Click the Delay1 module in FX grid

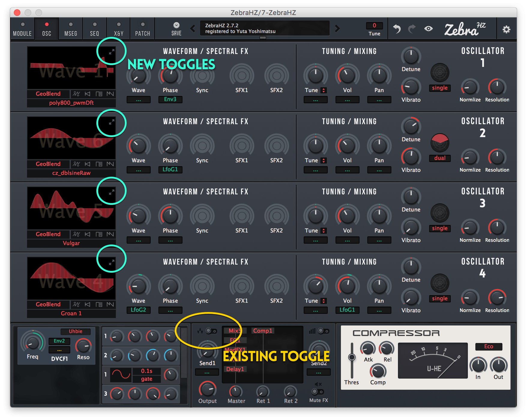(x=235, y=369)
